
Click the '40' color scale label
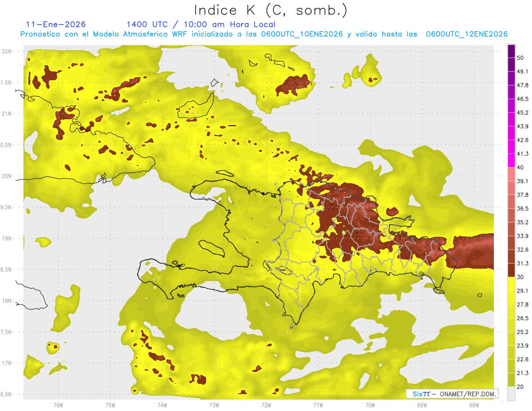[x=520, y=168]
